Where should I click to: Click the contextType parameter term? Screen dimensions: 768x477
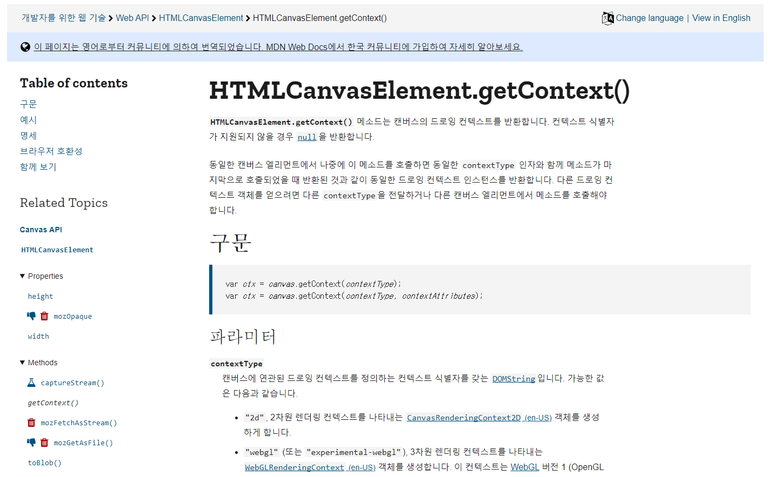(237, 364)
